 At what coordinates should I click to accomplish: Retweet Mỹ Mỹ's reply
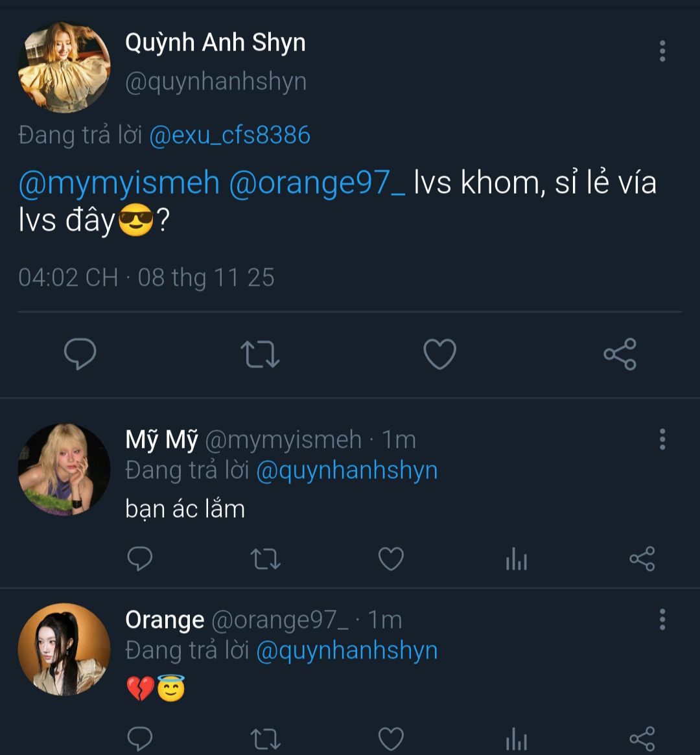coord(266,559)
